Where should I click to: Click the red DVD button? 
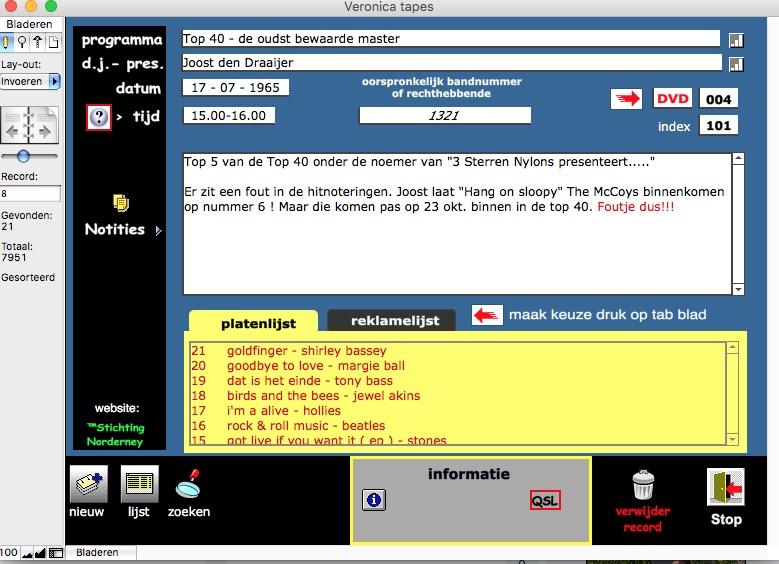[672, 98]
